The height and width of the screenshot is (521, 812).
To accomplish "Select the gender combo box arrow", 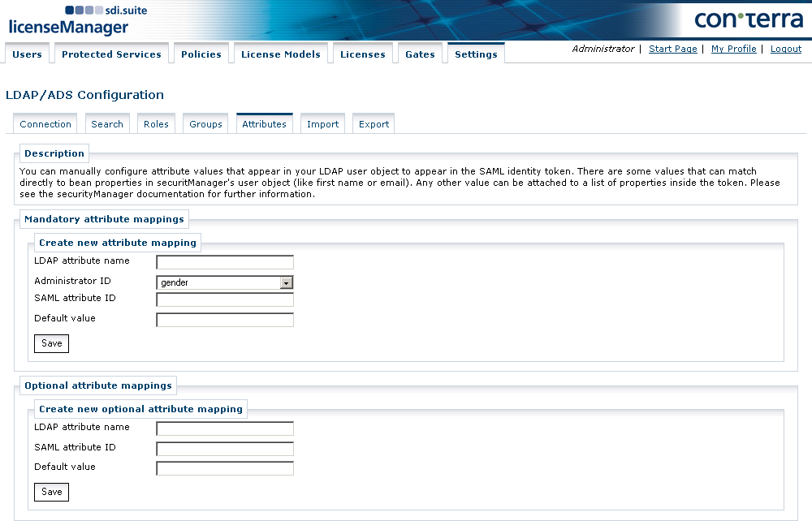I will [x=287, y=282].
